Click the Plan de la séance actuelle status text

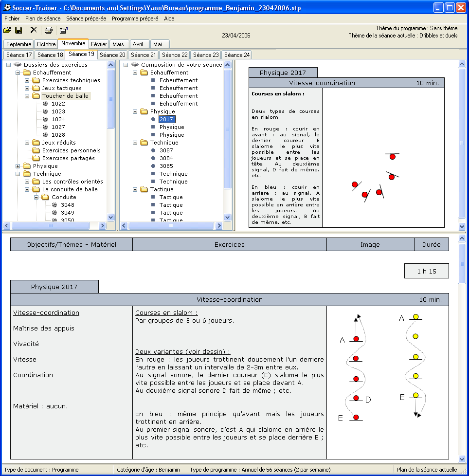[x=427, y=470]
